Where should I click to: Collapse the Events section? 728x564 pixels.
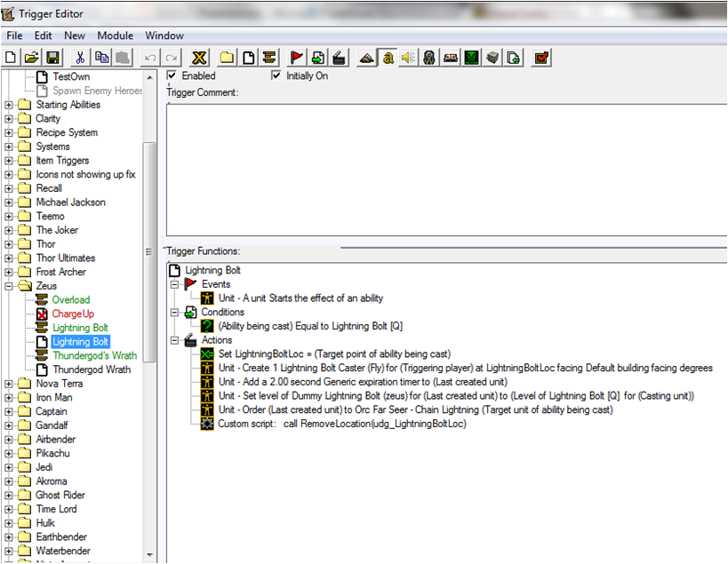(174, 284)
